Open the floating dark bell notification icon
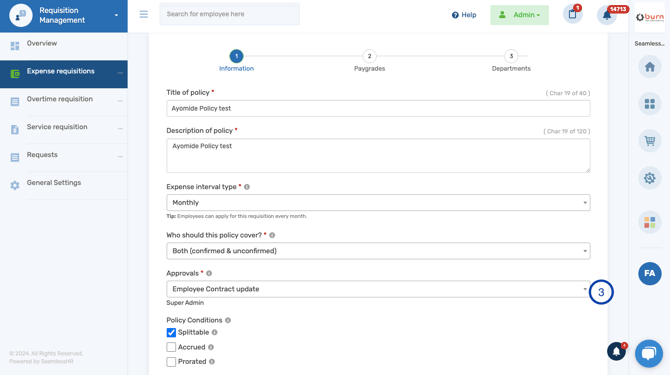The height and width of the screenshot is (375, 670). click(616, 352)
